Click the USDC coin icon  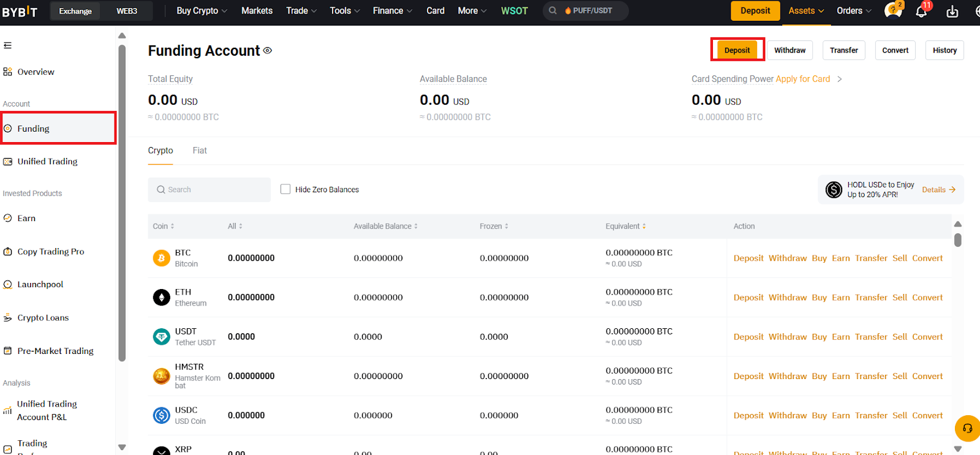[x=161, y=415]
